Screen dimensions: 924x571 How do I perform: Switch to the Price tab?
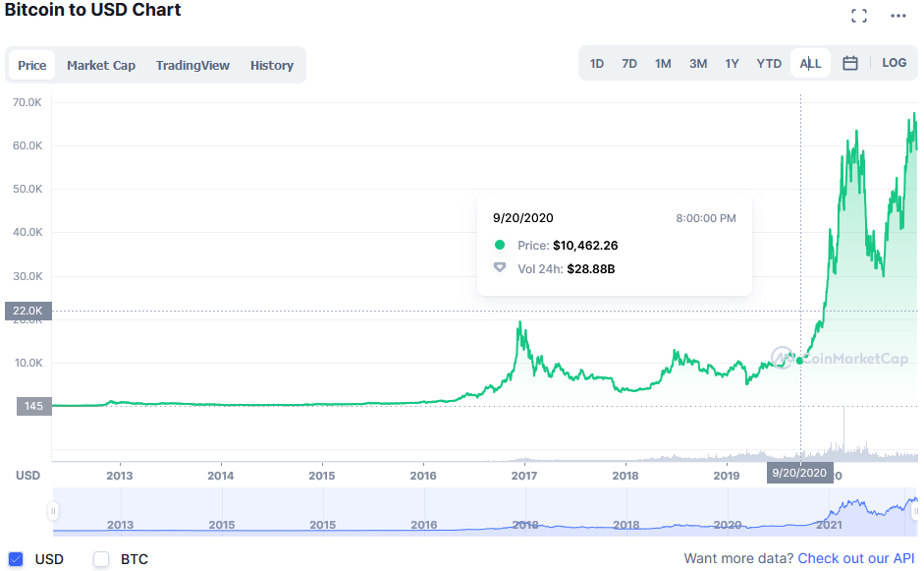pyautogui.click(x=31, y=65)
